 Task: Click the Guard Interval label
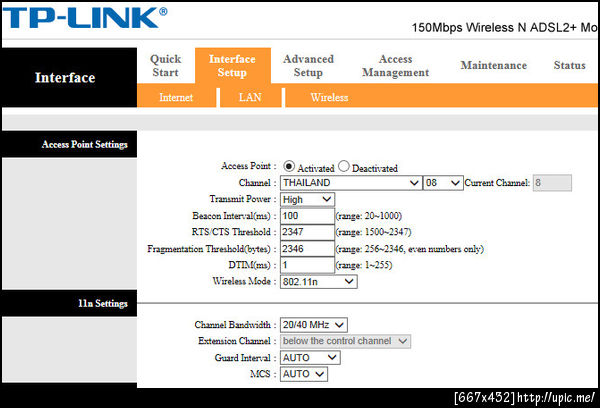click(x=245, y=358)
